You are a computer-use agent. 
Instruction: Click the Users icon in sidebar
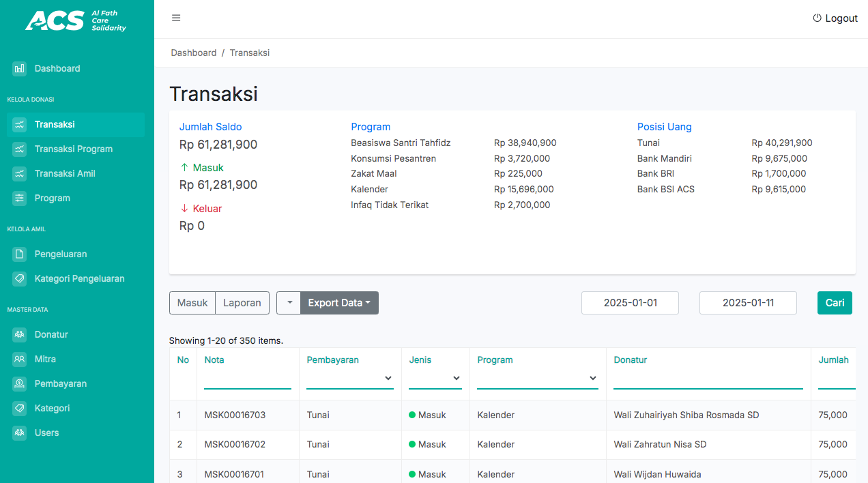click(x=20, y=433)
